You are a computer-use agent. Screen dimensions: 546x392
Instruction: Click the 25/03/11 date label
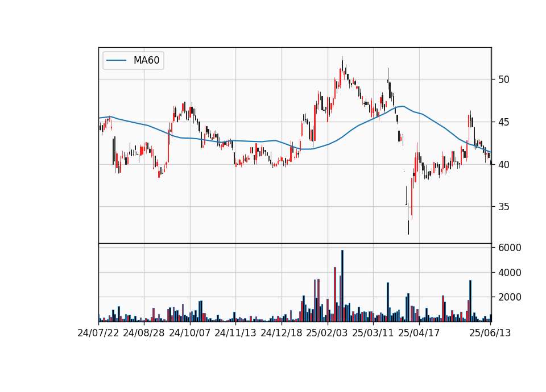click(x=373, y=333)
